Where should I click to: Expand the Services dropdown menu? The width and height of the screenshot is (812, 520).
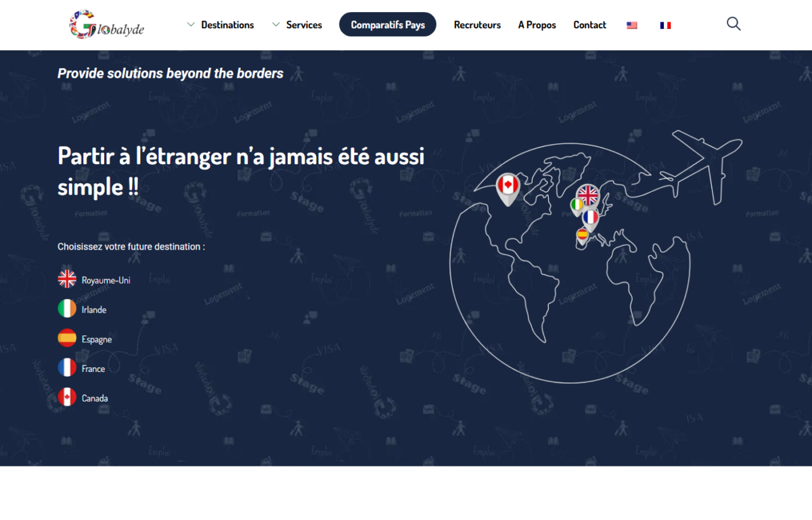coord(297,25)
